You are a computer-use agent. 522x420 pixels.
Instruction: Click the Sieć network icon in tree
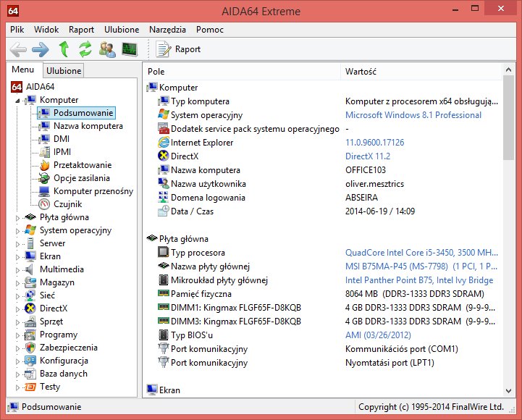(x=30, y=295)
